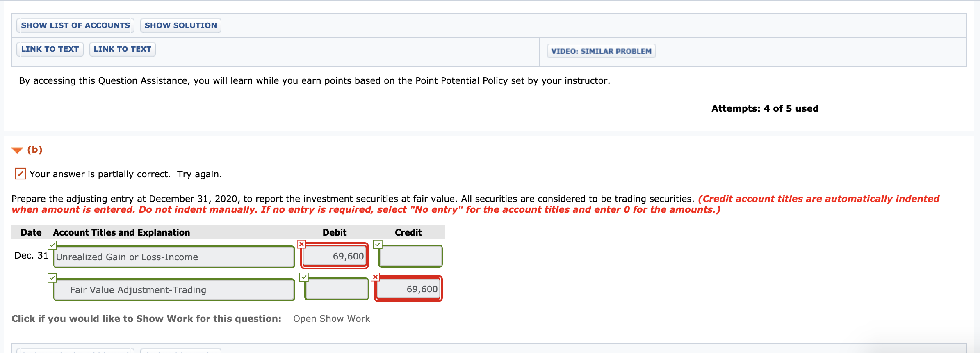Viewport: 980px width, 353px height.
Task: Click the SHOW LIST OF ACCOUNTS button
Action: click(75, 25)
